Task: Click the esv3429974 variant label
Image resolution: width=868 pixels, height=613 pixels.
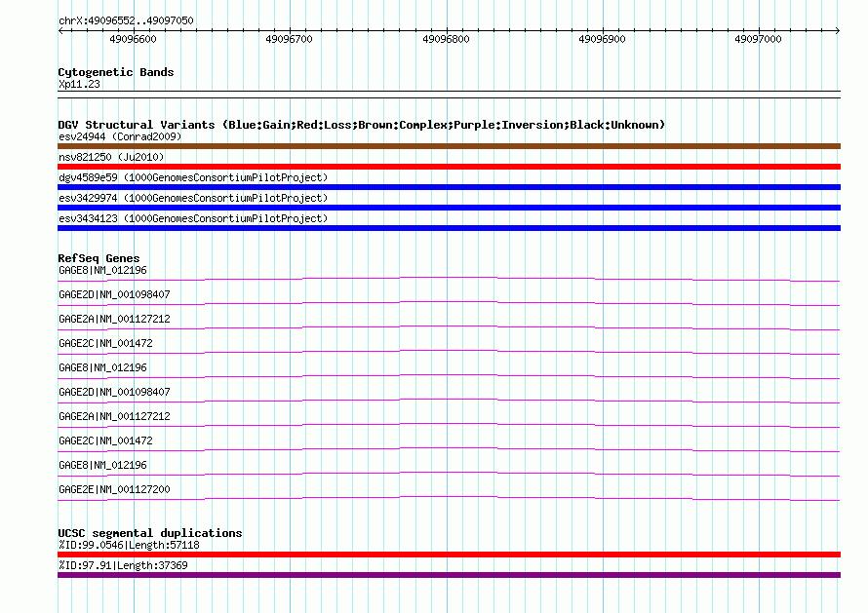Action: point(193,198)
